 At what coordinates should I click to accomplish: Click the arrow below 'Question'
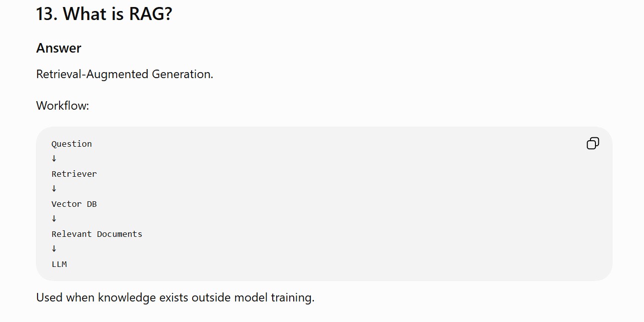tap(54, 159)
